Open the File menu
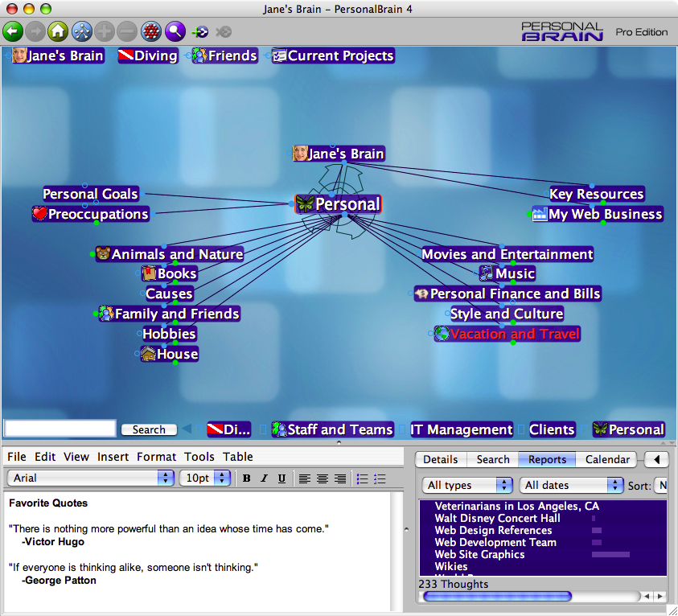This screenshot has height=616, width=678. [x=17, y=457]
